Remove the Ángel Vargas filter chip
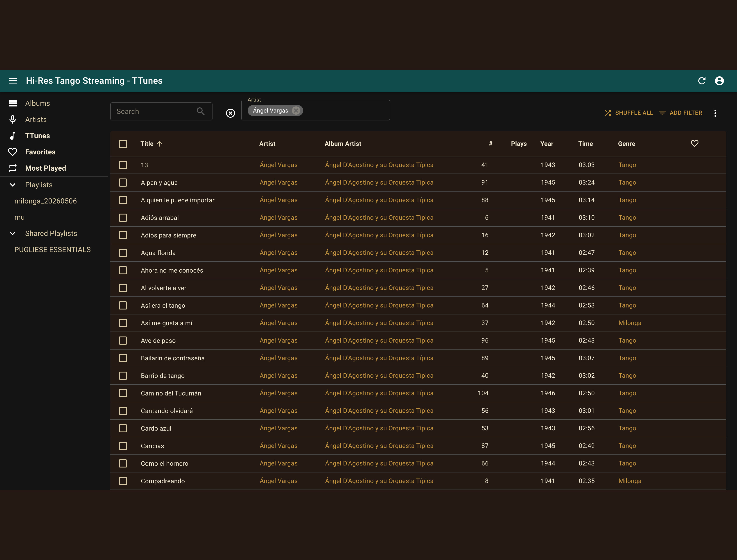Image resolution: width=737 pixels, height=560 pixels. click(x=296, y=111)
